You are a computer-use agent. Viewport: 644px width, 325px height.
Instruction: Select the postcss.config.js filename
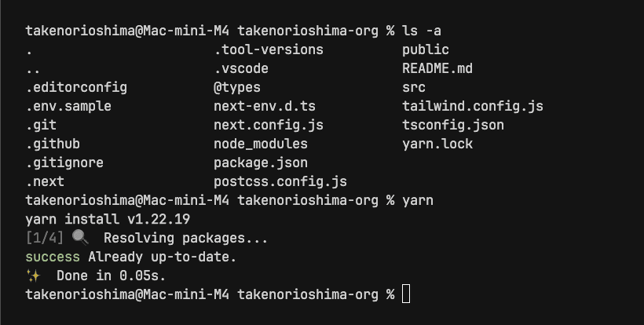280,182
